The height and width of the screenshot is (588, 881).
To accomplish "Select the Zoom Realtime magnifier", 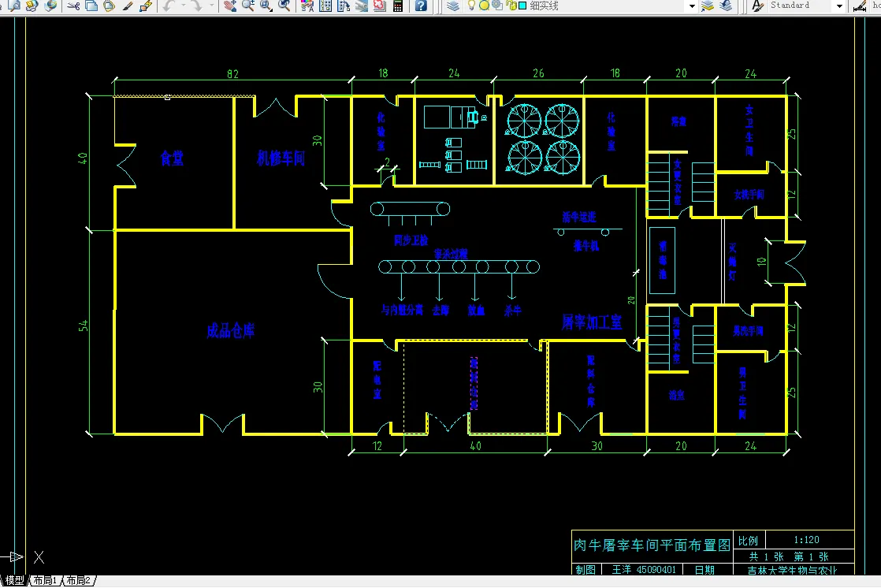I will (247, 6).
